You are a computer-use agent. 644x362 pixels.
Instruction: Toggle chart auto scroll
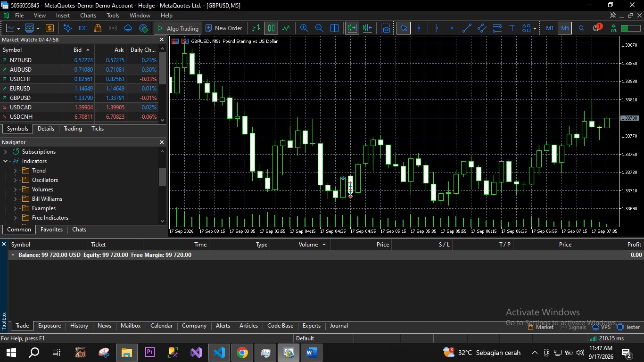point(352,28)
